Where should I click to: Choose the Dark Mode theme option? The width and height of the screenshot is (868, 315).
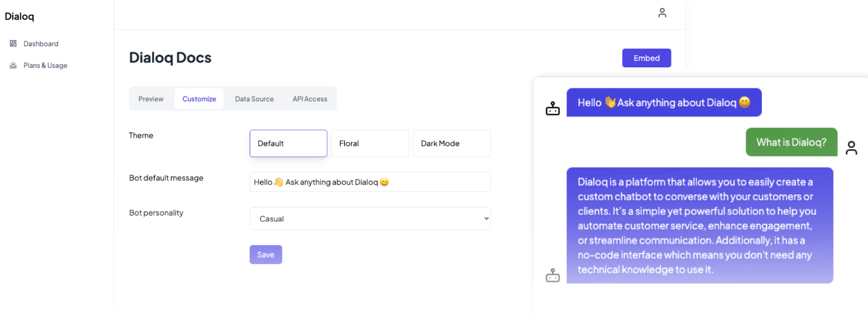tap(452, 143)
